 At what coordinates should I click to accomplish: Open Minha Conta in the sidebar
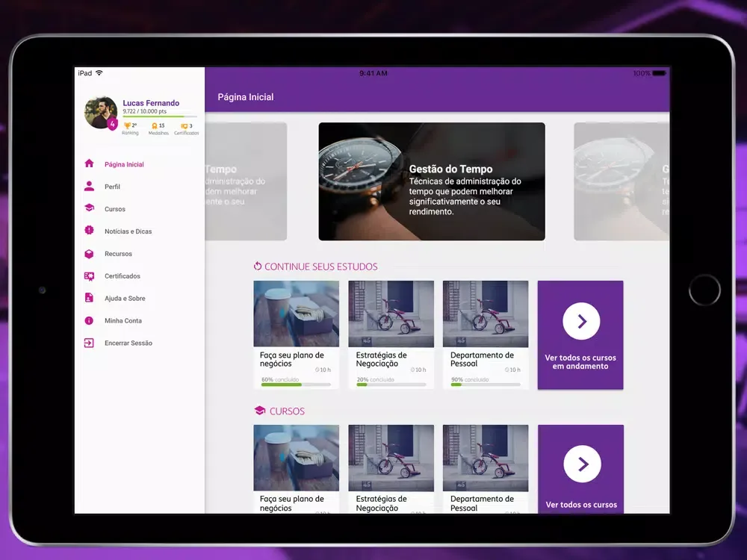coord(123,321)
